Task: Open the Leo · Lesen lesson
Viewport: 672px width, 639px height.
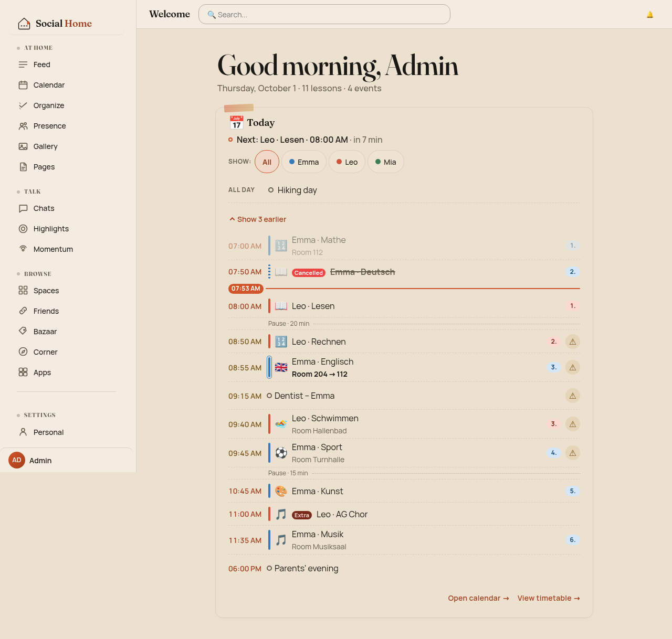Action: [404, 306]
